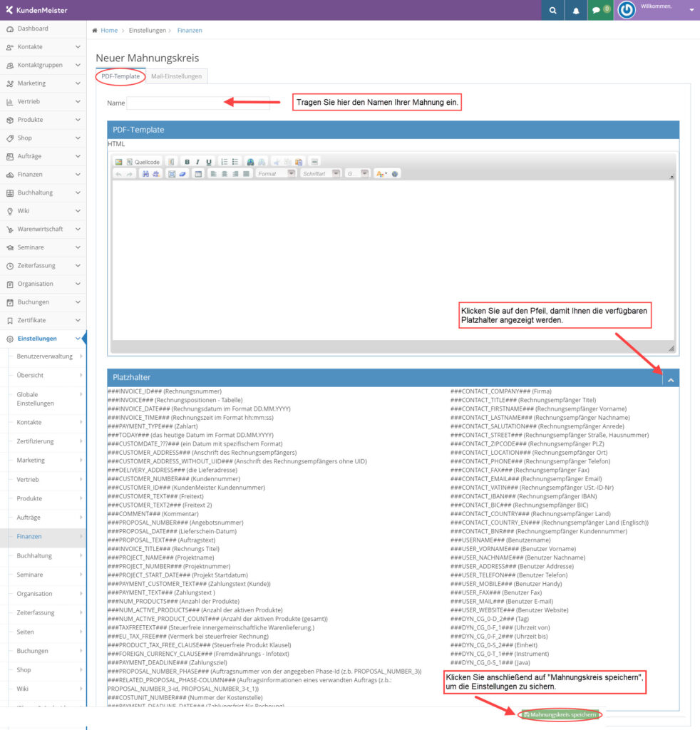Toggle italic formatting in editor
Viewport: 700px width, 730px height.
(x=198, y=162)
